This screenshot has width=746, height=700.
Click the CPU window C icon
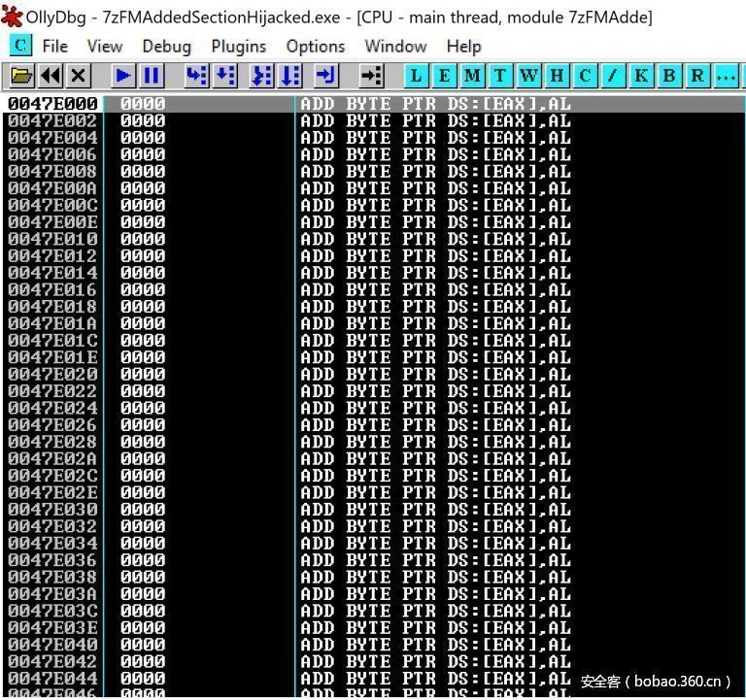point(20,46)
